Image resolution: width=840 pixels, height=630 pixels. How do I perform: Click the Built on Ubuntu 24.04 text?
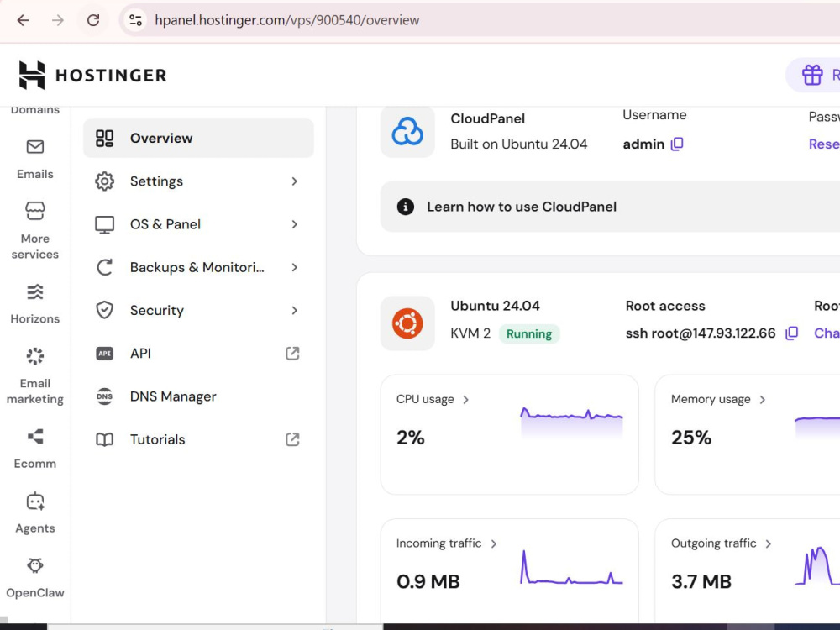tap(518, 144)
